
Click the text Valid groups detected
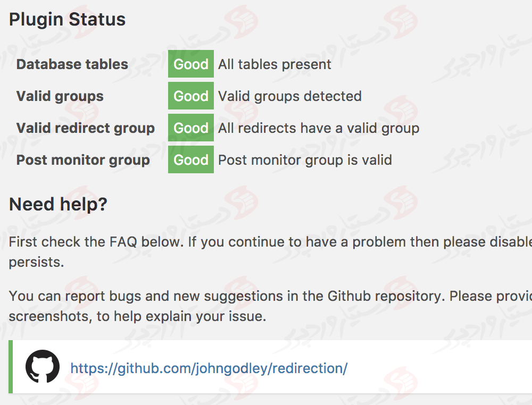click(x=290, y=96)
